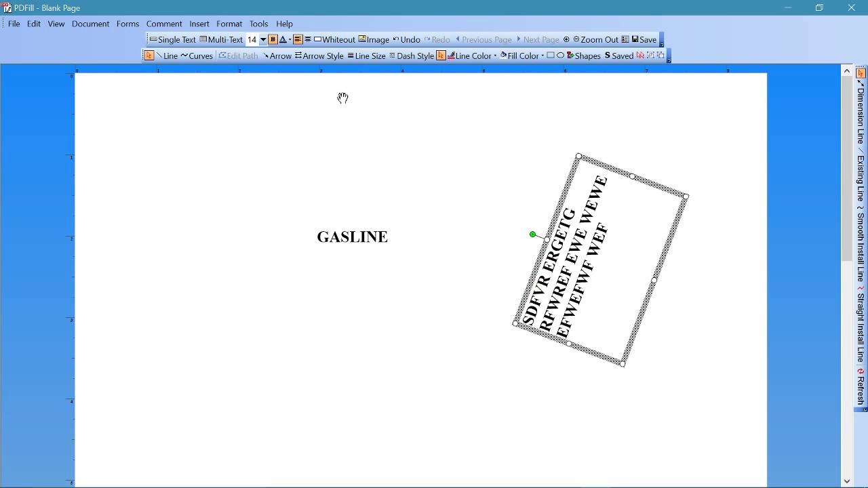The width and height of the screenshot is (868, 488).
Task: Open top toolbar options overflow arrow
Action: 661,41
